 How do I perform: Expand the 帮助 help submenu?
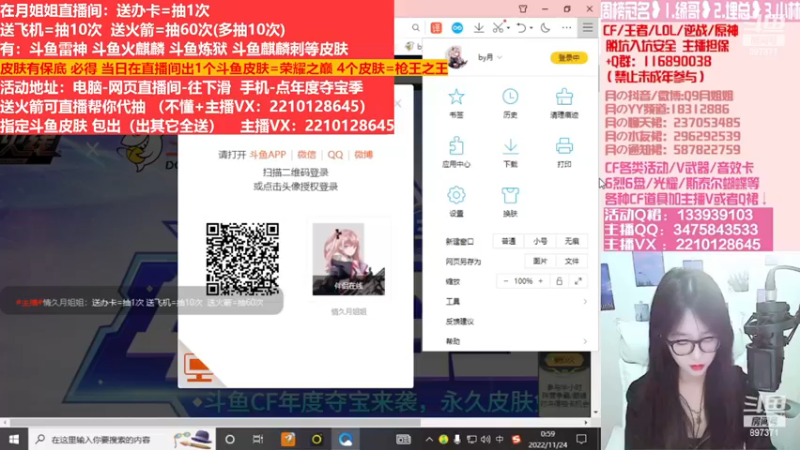tap(515, 341)
